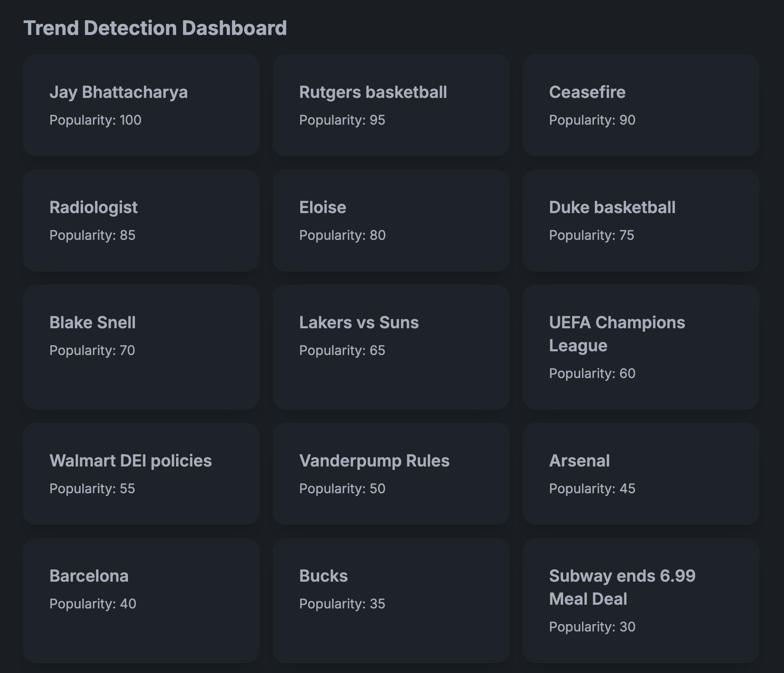Select the Arsenal trend card
The width and height of the screenshot is (784, 673).
pyautogui.click(x=641, y=474)
